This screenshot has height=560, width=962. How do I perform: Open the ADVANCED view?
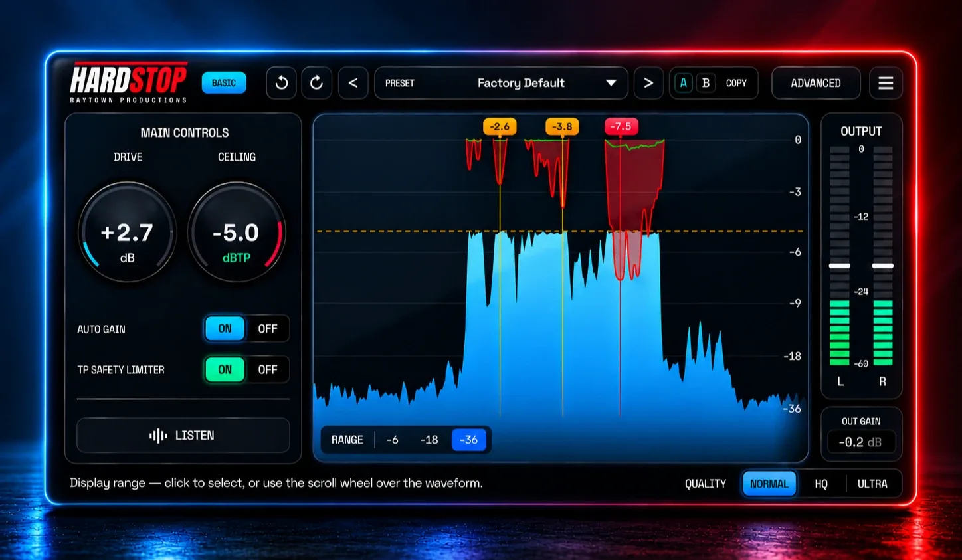[816, 83]
